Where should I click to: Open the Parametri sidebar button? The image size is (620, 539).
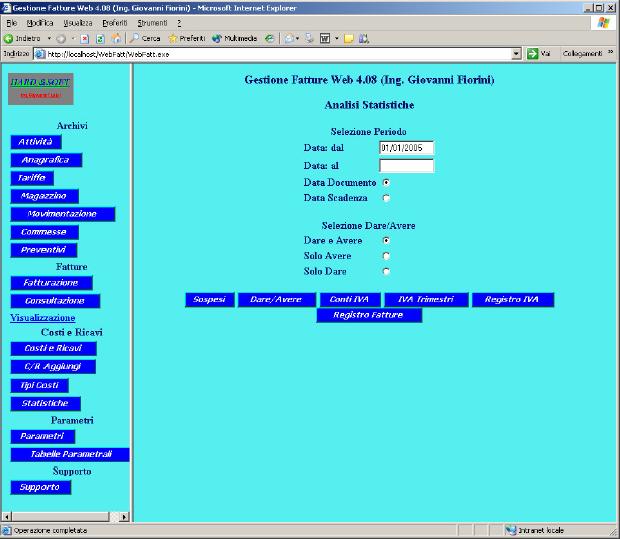pos(42,436)
